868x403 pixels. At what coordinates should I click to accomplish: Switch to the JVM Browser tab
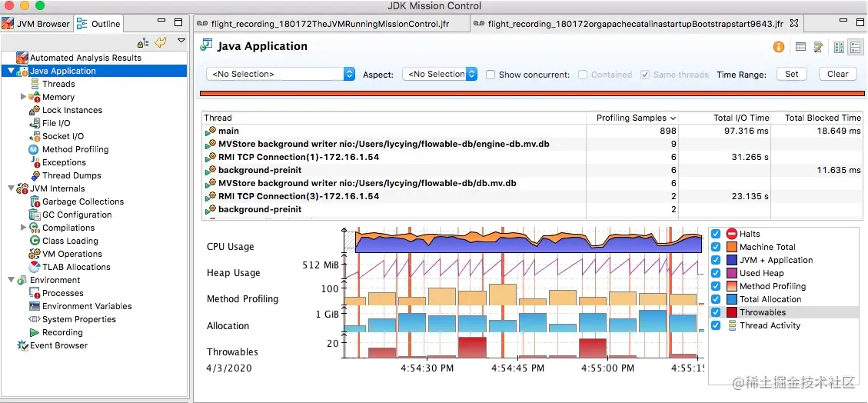36,24
